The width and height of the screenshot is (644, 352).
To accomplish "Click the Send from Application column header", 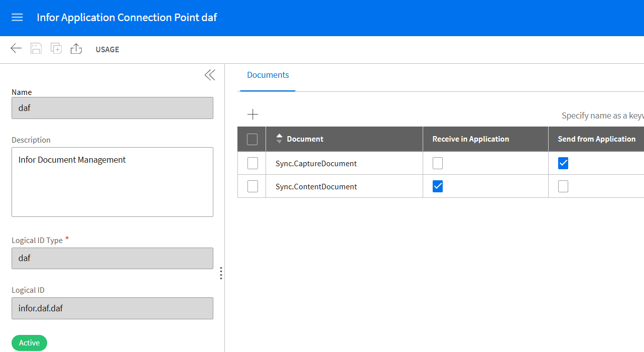I will 597,139.
